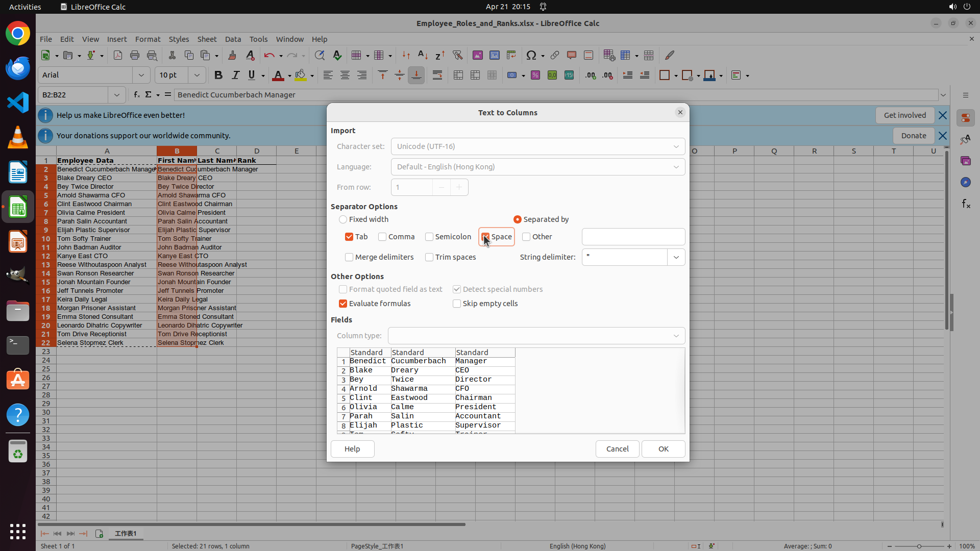The image size is (980, 551).
Task: Launch Thunderbird from the dock
Action: 18,68
